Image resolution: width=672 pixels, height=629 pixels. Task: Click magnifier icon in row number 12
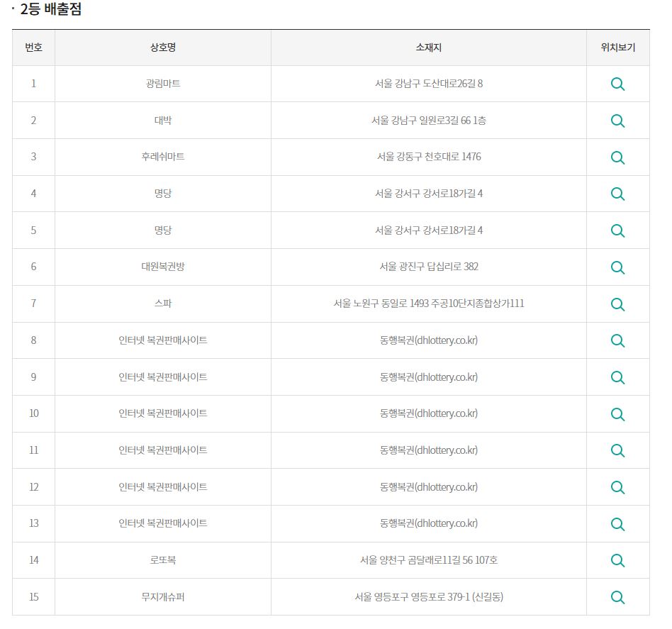tap(617, 487)
